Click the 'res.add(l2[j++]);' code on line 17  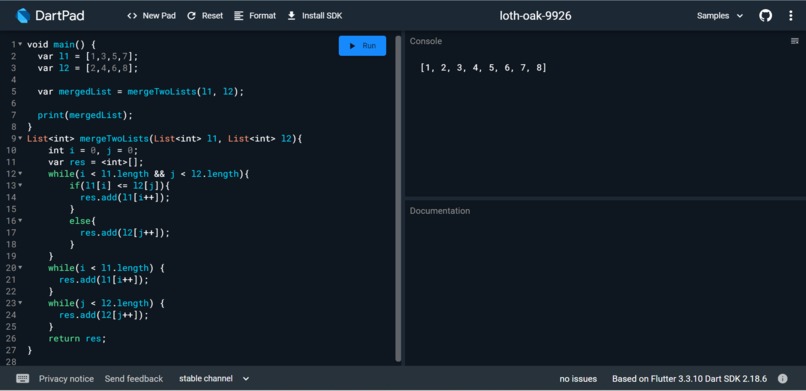[x=125, y=233]
